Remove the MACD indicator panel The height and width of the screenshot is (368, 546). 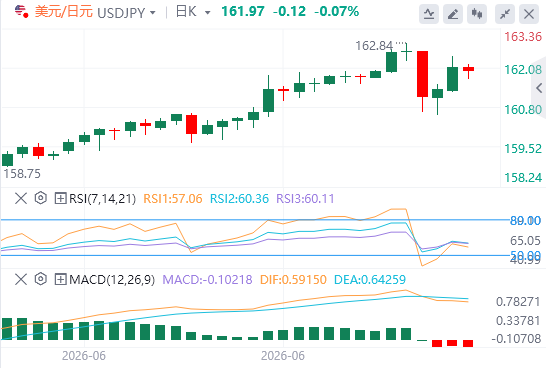[x=21, y=279]
